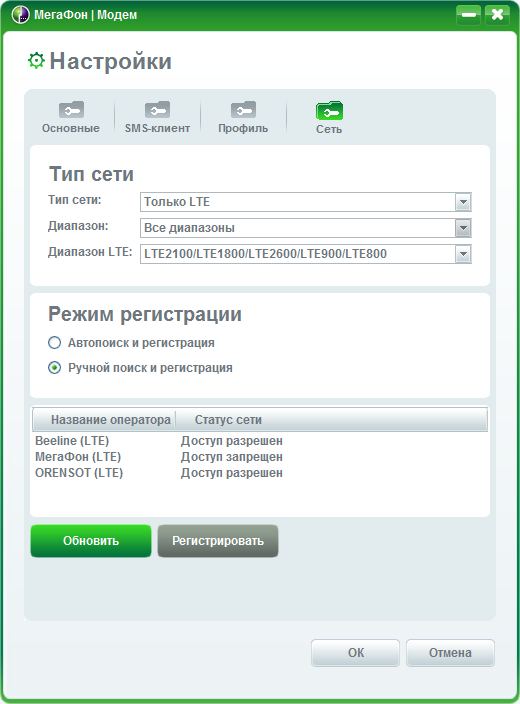Expand the Тип сети dropdown arrow
Screen dimensions: 520x704
click(463, 202)
